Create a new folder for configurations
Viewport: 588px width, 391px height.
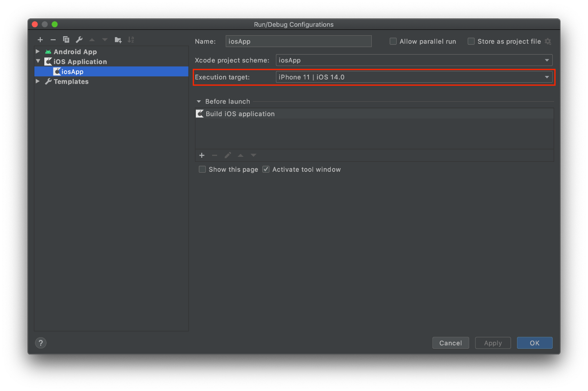[x=118, y=40]
